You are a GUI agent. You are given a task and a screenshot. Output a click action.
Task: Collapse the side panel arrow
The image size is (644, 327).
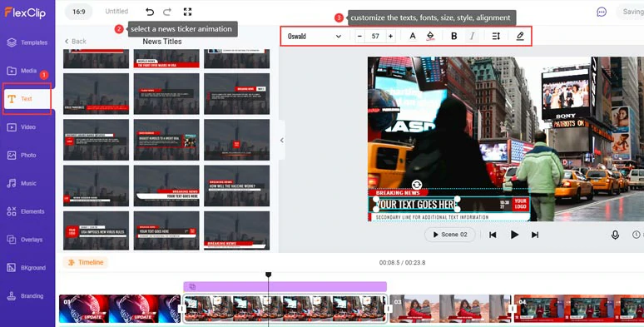[282, 140]
